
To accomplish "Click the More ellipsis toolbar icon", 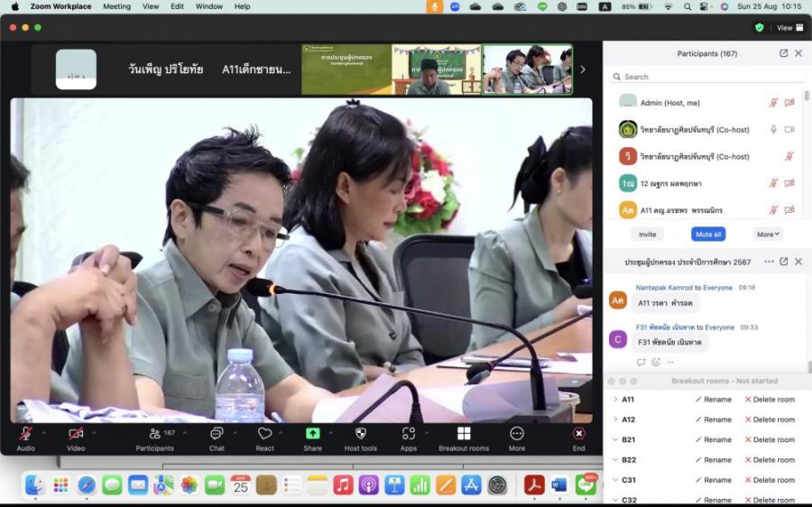I will [516, 434].
